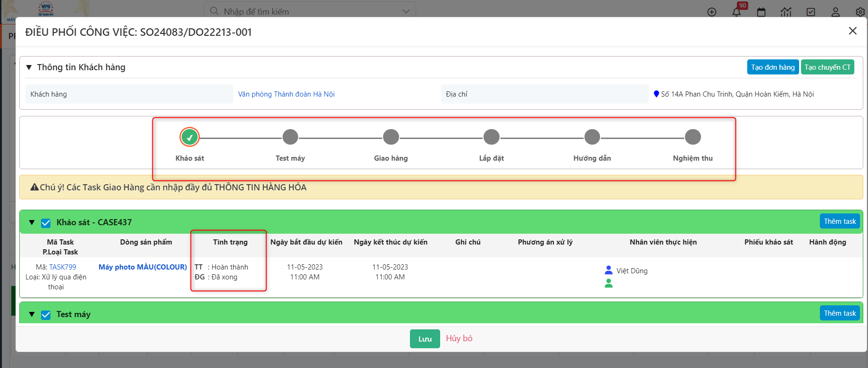Collapse the Test máy section arrow
The image size is (868, 368).
(x=32, y=314)
